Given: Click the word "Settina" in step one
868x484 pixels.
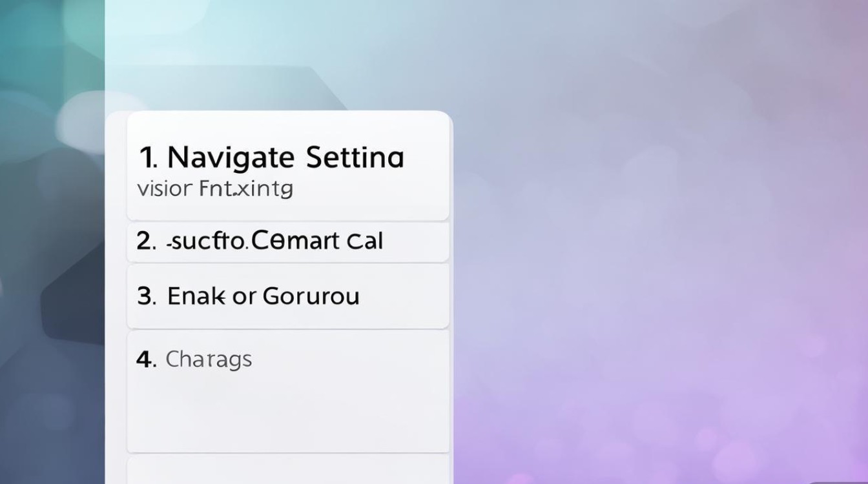Looking at the screenshot, I should click(355, 157).
